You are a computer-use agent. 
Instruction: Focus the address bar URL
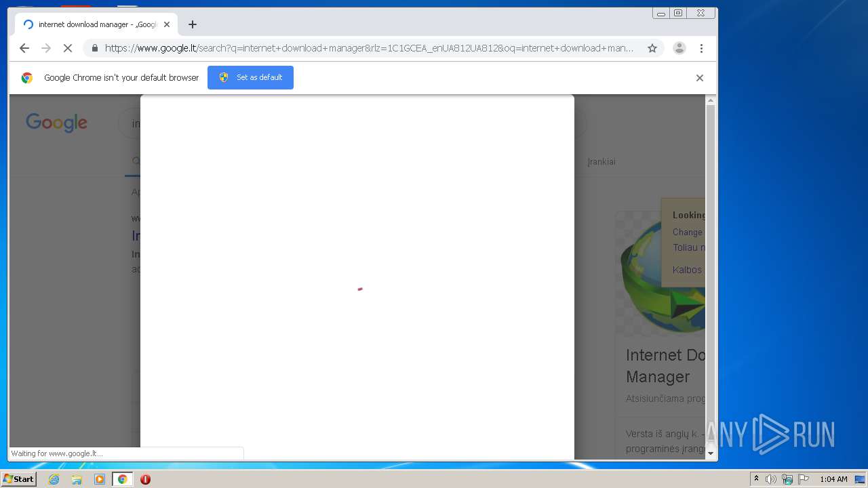(x=369, y=48)
